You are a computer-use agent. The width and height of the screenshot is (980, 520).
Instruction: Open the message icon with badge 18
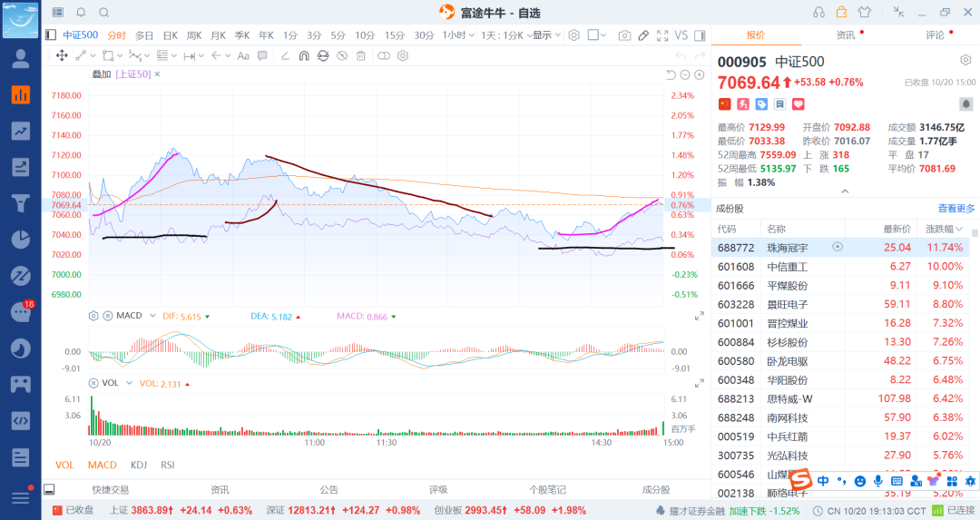point(21,311)
